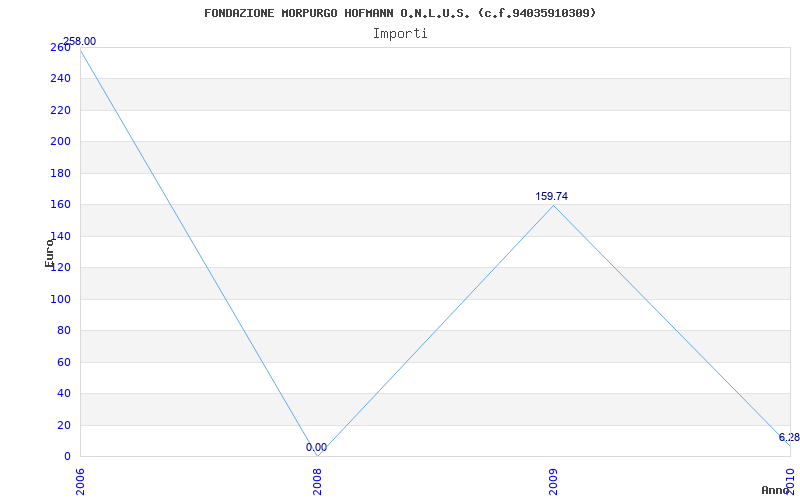Click the 60 y-axis tick label
Viewport: 800px width, 500px height.
63,362
